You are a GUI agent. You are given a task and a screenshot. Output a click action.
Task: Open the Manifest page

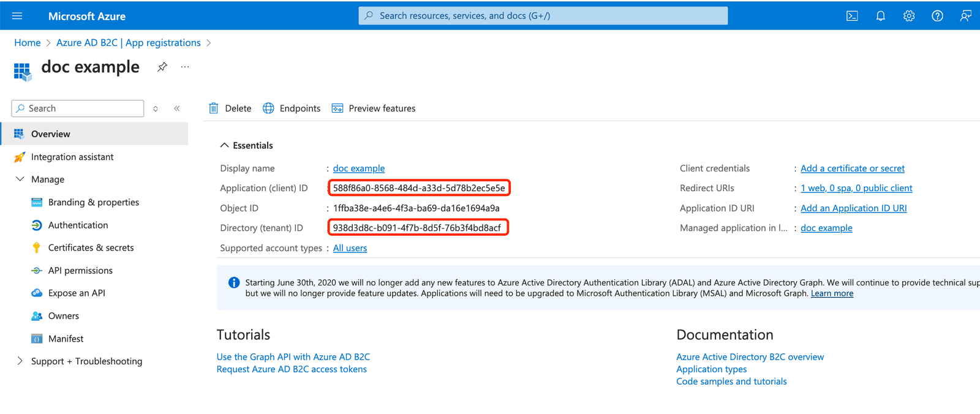click(66, 339)
